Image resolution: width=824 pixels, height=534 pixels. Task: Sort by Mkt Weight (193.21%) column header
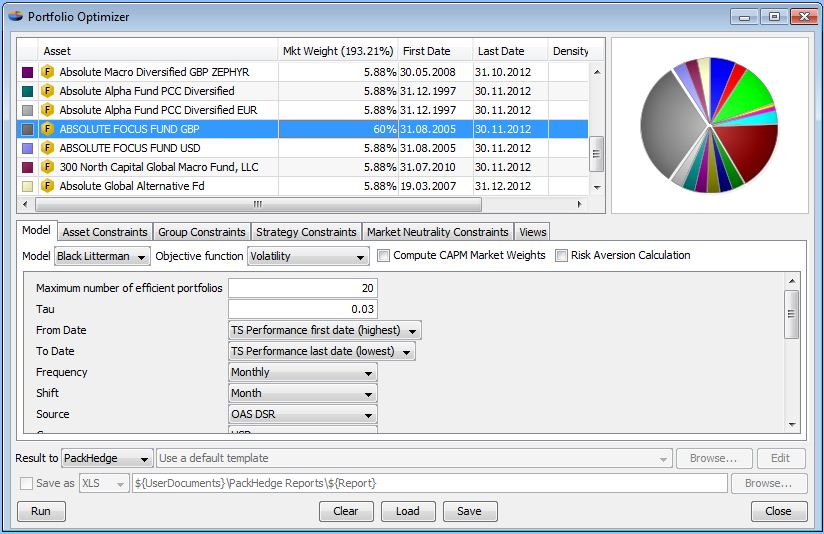(337, 51)
